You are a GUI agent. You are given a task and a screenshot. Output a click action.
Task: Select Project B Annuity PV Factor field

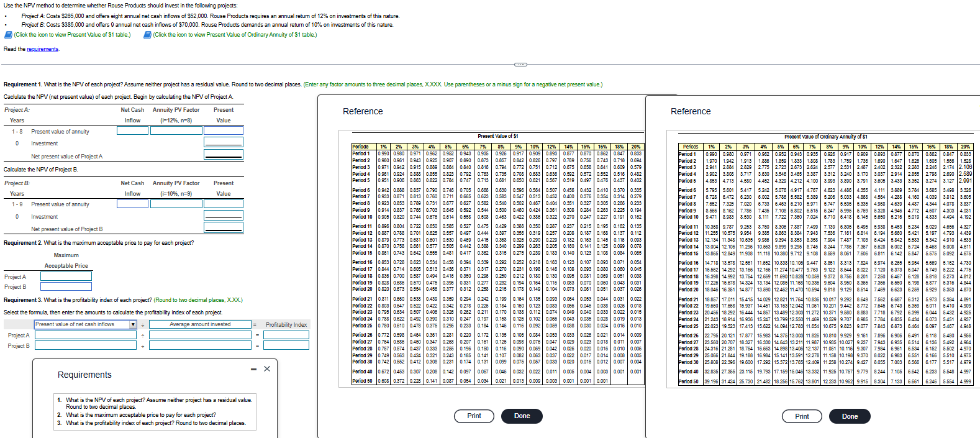pos(176,204)
